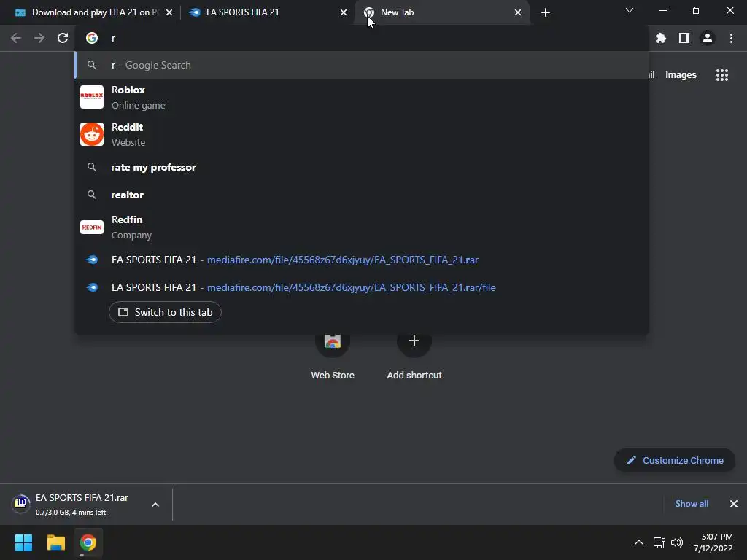Open the Chrome three-dot menu
747x560 pixels.
731,38
